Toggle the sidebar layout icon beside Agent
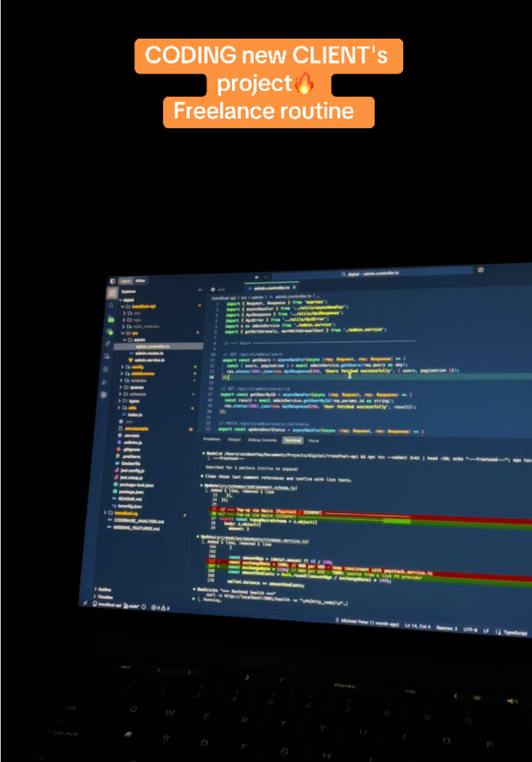The image size is (532, 762). coord(113,281)
